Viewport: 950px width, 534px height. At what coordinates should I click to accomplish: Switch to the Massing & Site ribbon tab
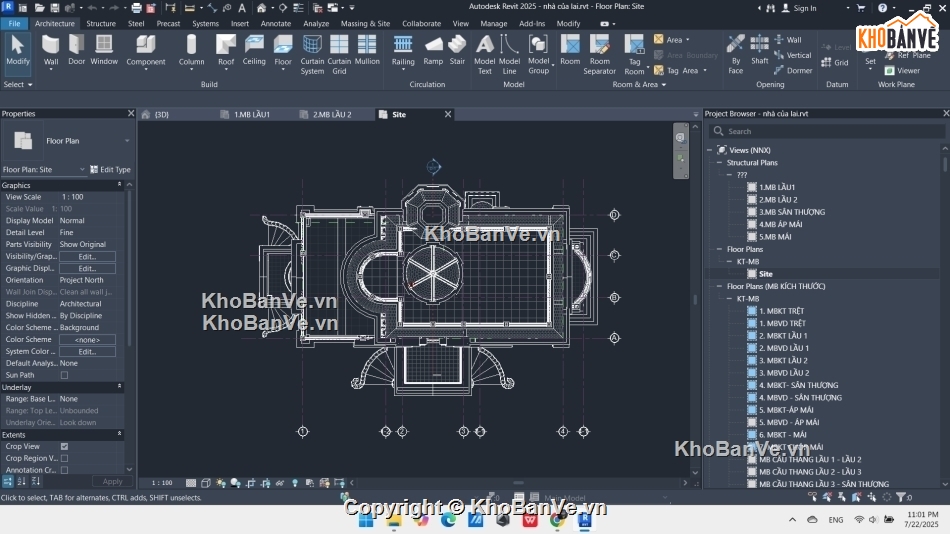point(365,24)
